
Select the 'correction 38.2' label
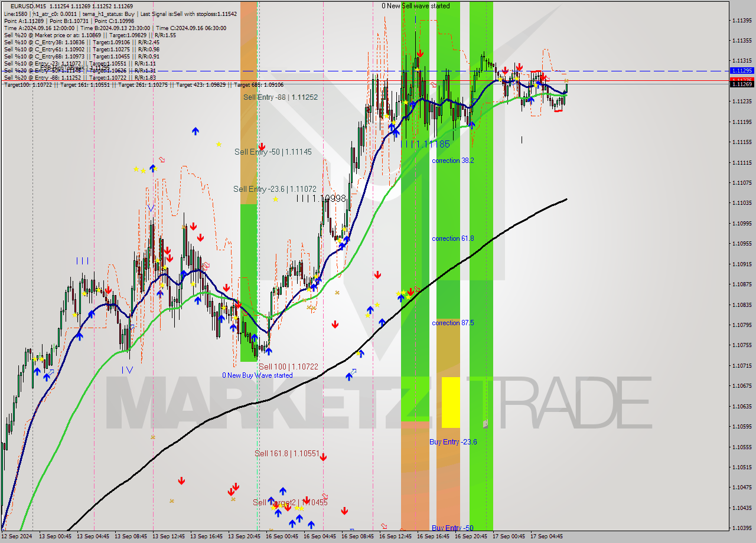453,161
